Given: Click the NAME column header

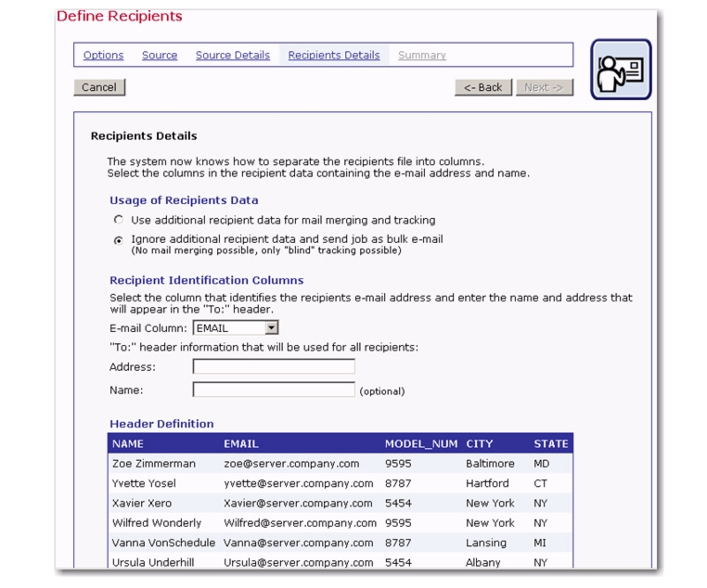Looking at the screenshot, I should point(128,444).
